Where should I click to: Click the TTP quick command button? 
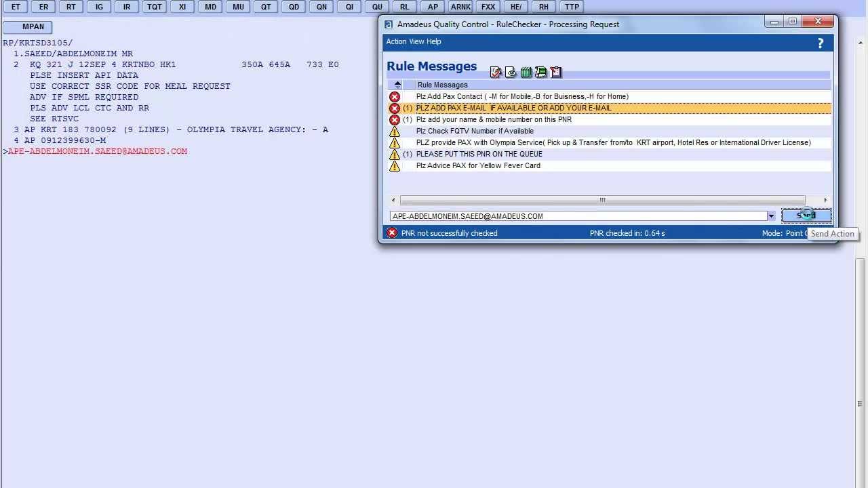tap(572, 7)
